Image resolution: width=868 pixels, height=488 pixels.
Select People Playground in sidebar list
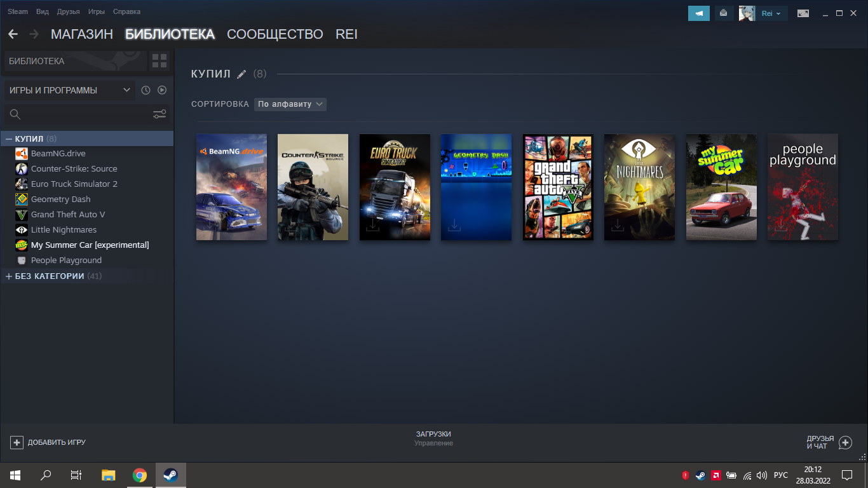66,260
